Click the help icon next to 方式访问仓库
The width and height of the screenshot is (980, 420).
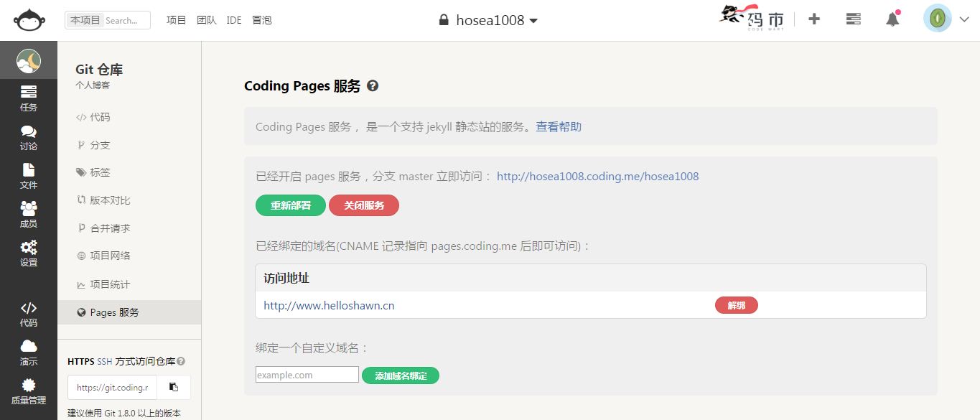(181, 362)
